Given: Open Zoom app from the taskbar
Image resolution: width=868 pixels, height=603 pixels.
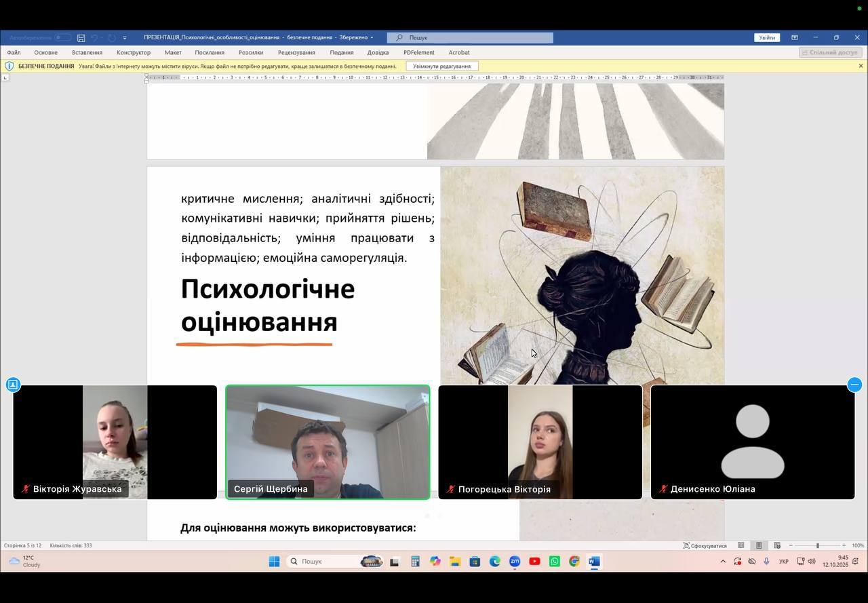Looking at the screenshot, I should 515,561.
